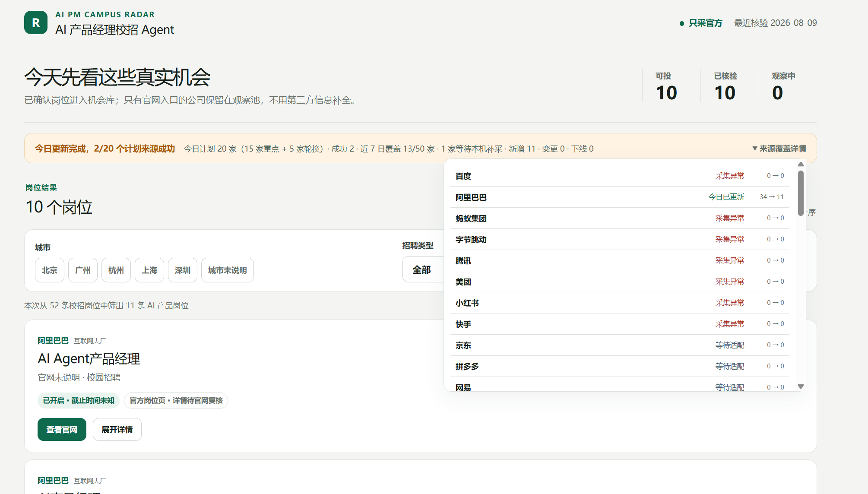This screenshot has width=868, height=494.
Task: Click 等待适配 status in the 拼多多 row
Action: point(730,366)
